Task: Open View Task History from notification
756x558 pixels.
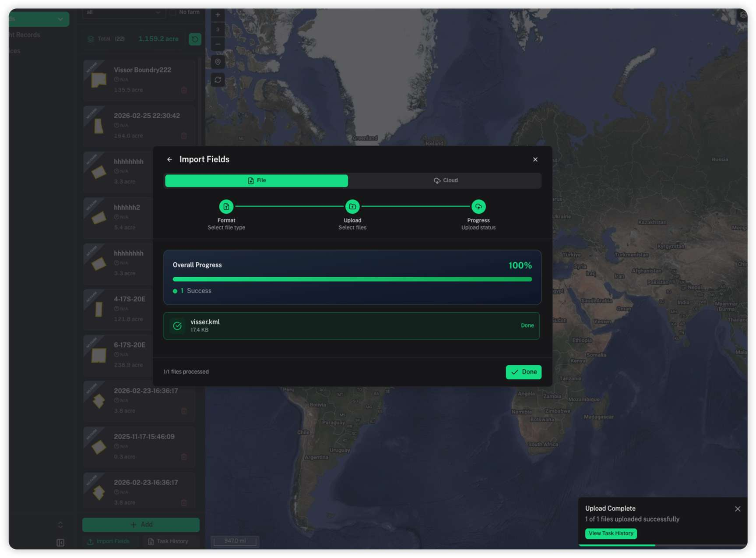Action: 611,533
